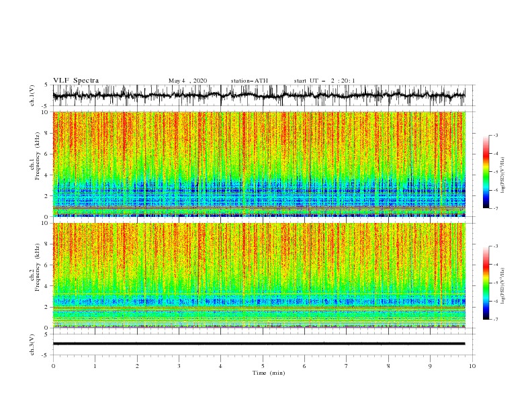This screenshot has height=411, width=532.
Task: Select the date text "May 4 , 2020"
Action: tap(187, 81)
